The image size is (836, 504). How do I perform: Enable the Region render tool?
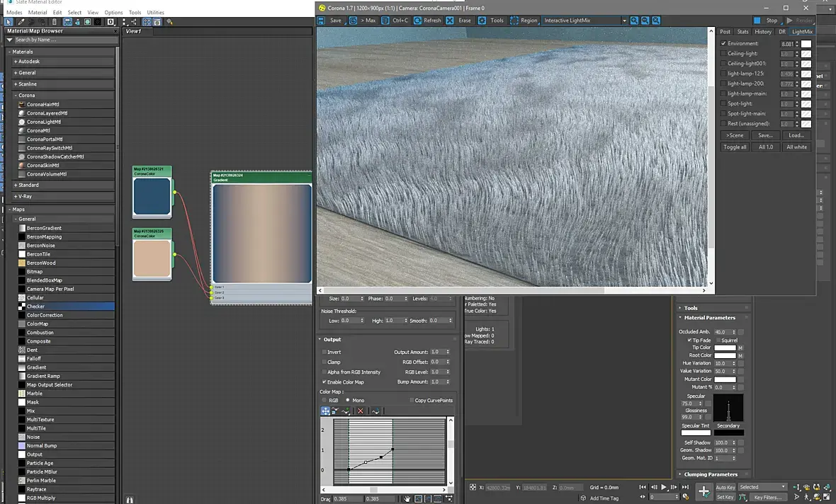pyautogui.click(x=514, y=21)
